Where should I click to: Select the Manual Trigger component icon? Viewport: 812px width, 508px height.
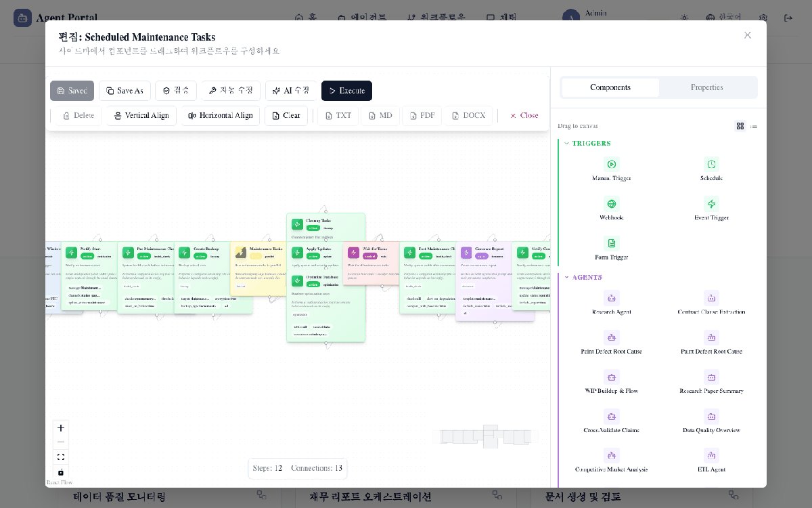click(x=612, y=164)
